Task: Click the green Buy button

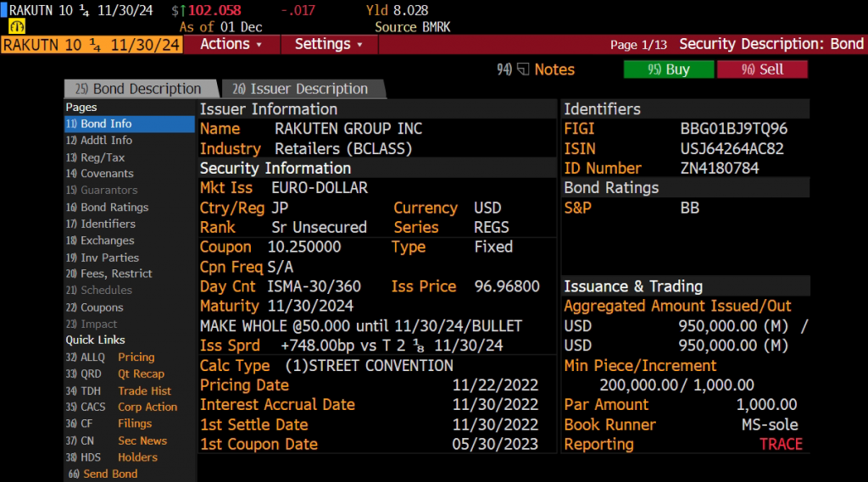Action: pos(669,69)
